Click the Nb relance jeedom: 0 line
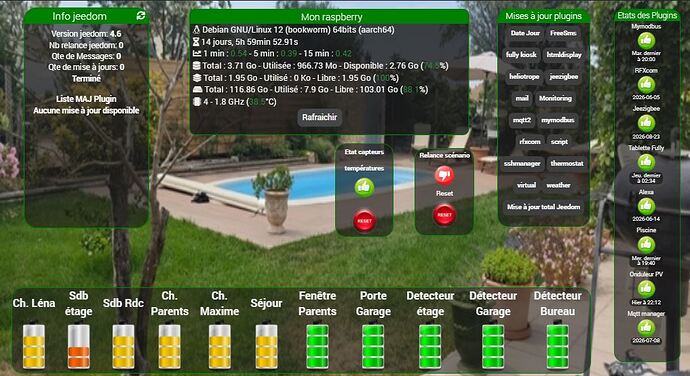The width and height of the screenshot is (690, 376). coord(86,45)
